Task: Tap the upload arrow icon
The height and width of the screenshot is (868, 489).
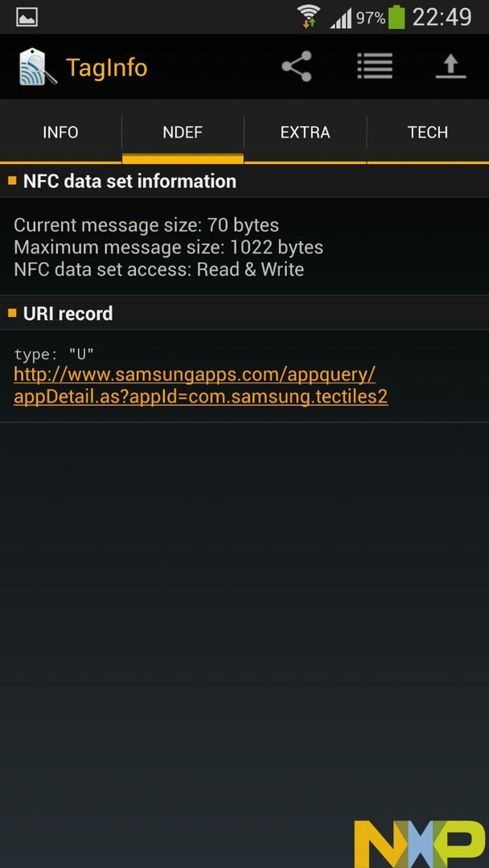Action: coord(450,67)
